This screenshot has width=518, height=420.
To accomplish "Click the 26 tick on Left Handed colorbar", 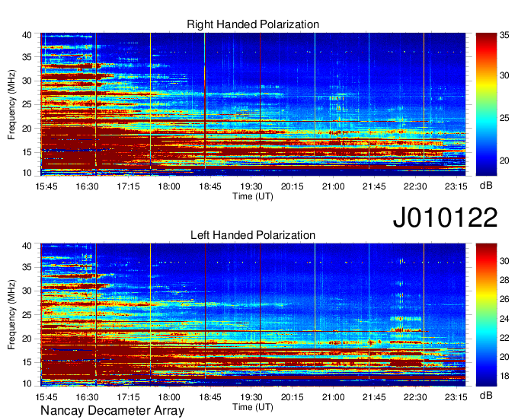I will [504, 299].
